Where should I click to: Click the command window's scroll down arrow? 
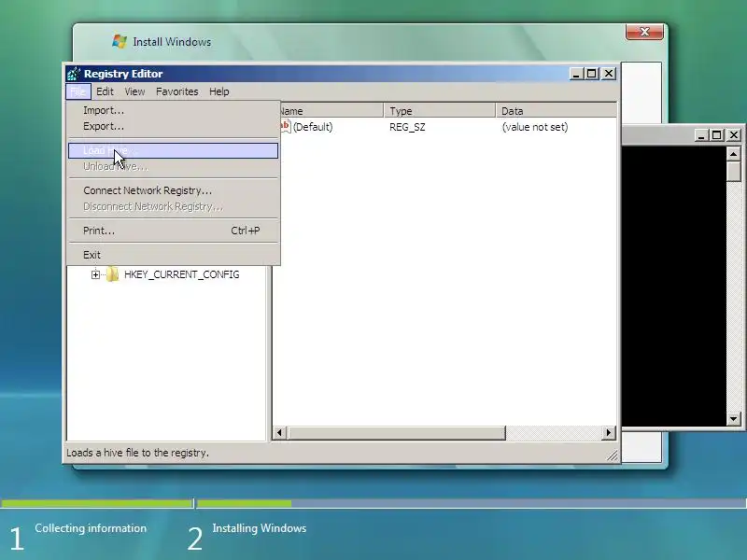pos(734,419)
